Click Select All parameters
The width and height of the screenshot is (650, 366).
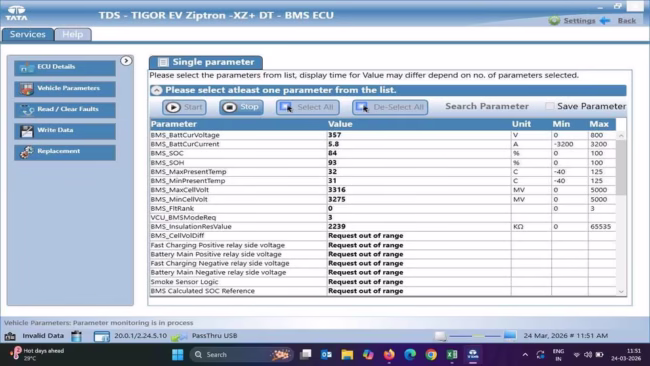click(x=308, y=107)
